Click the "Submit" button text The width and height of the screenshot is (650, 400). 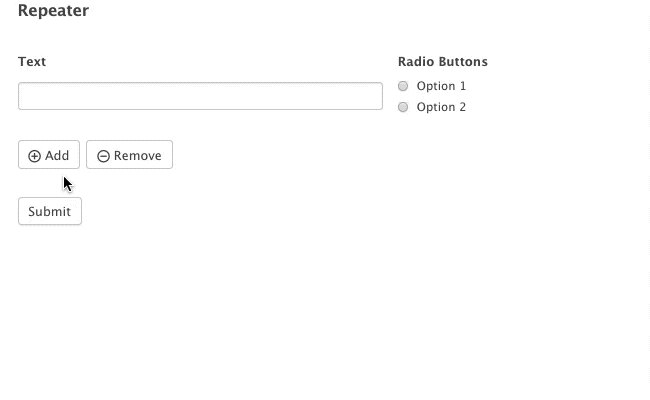pos(49,211)
